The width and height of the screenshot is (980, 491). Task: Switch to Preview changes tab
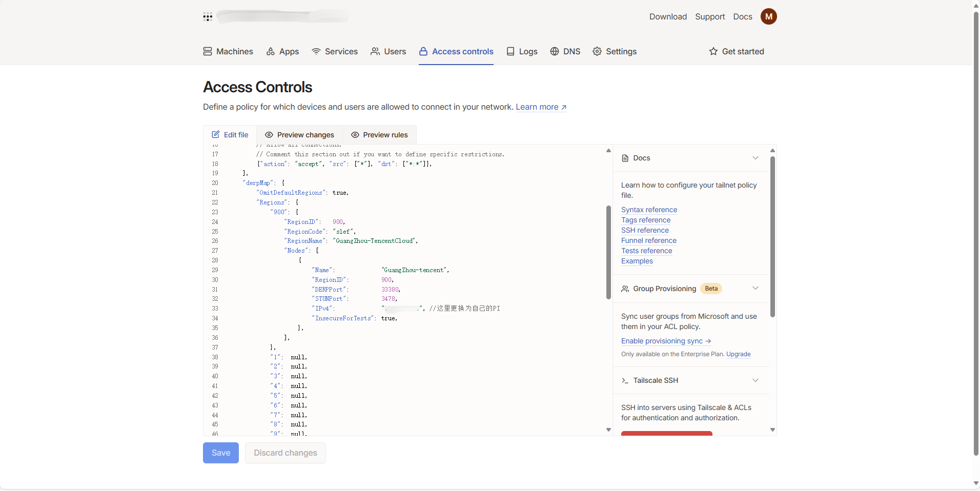(x=299, y=135)
